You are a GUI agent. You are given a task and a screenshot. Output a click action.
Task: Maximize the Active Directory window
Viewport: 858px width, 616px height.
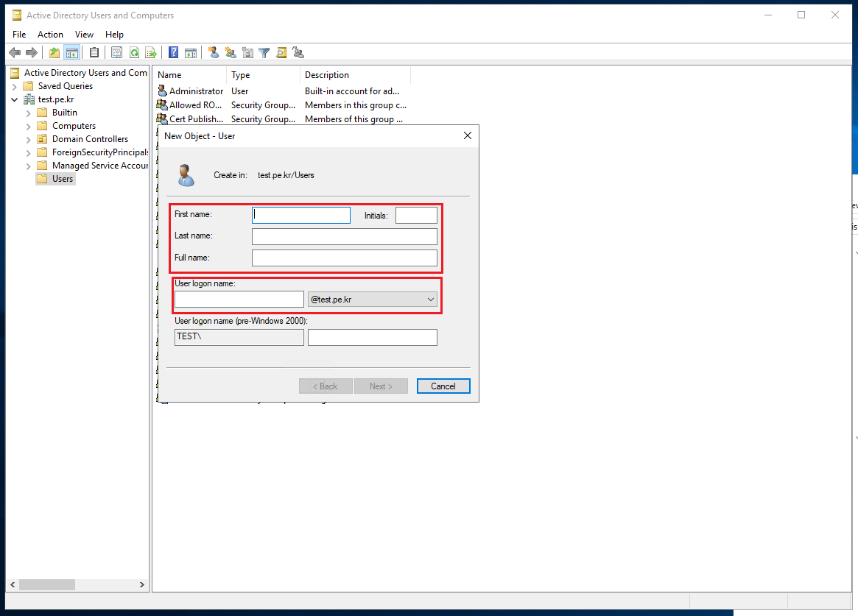tap(801, 15)
